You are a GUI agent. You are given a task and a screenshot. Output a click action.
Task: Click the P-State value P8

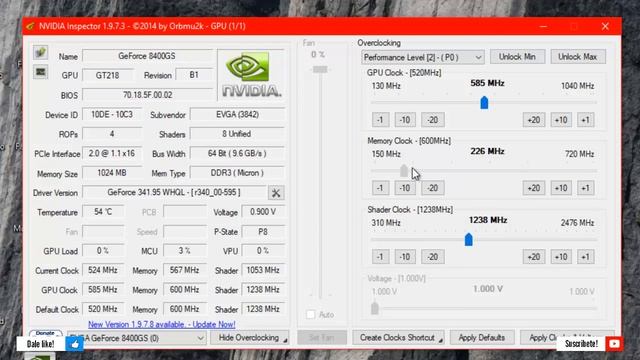pyautogui.click(x=263, y=231)
